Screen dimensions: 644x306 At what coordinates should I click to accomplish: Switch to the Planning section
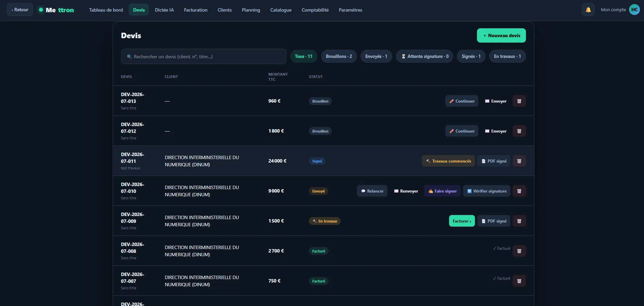[x=251, y=10]
